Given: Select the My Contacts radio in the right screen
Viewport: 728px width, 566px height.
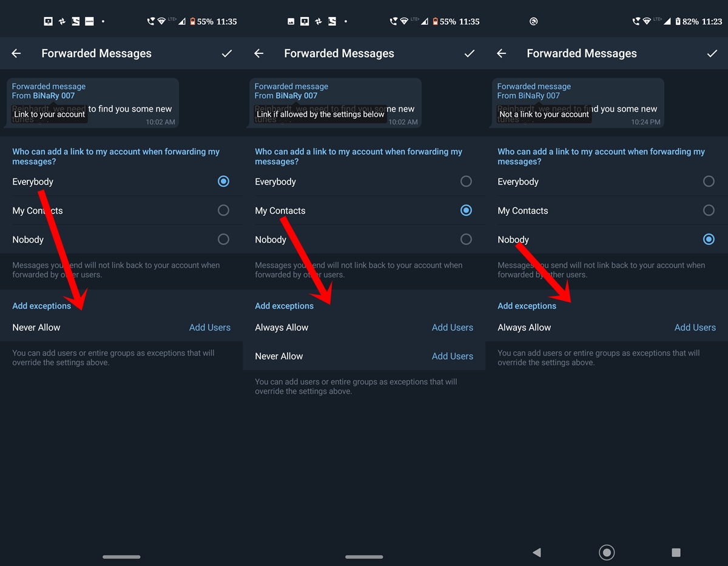Looking at the screenshot, I should coord(709,211).
